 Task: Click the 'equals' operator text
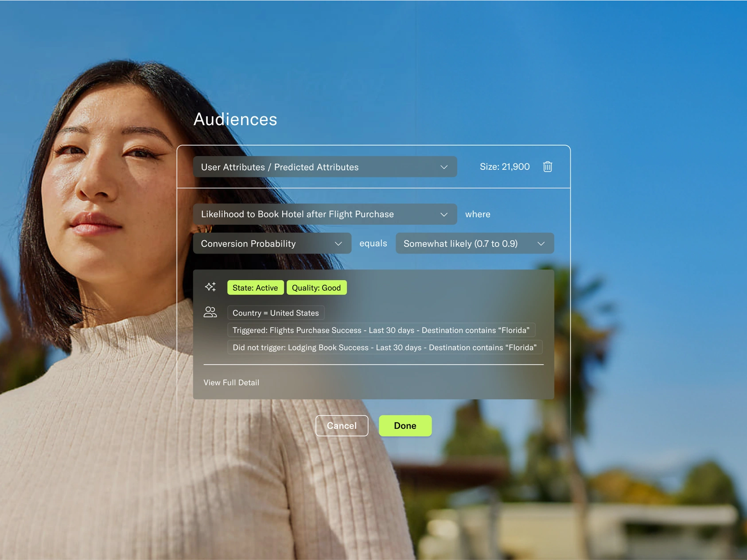coord(373,243)
